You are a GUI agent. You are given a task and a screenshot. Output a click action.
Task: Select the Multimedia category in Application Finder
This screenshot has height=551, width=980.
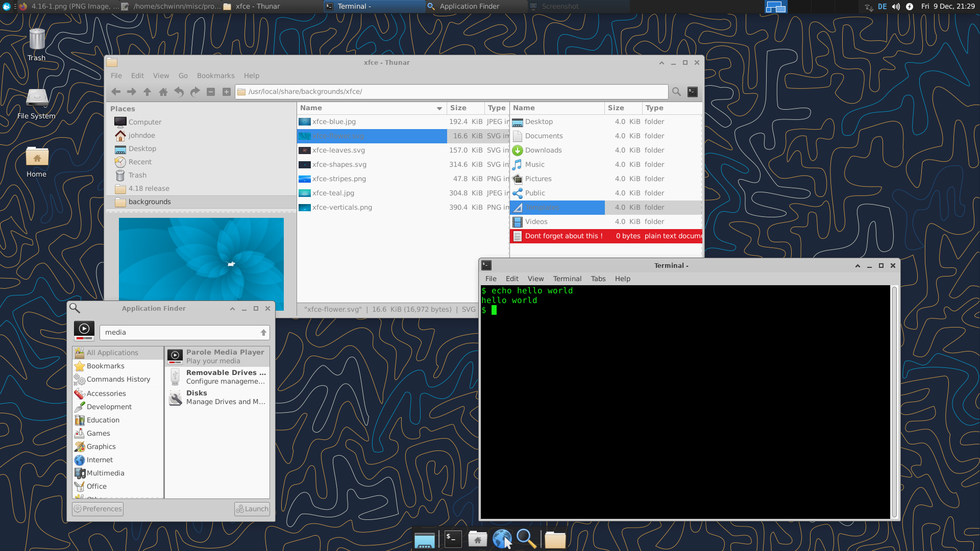tap(106, 472)
